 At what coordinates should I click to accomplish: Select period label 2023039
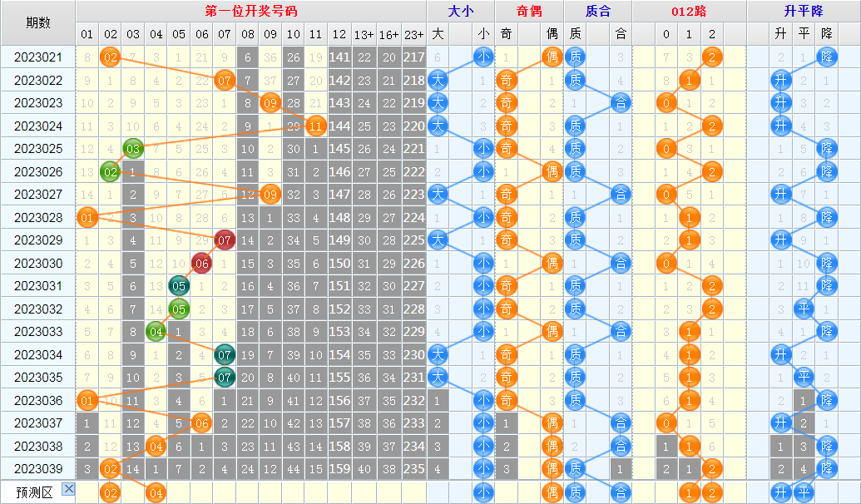coord(38,469)
